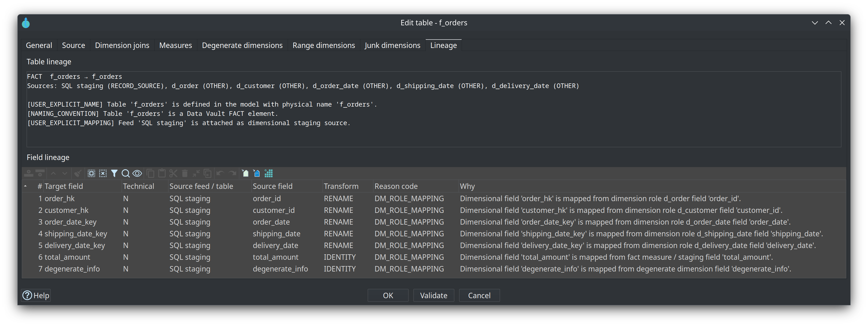
Task: Click inside the Table lineage text area
Action: pos(434,109)
